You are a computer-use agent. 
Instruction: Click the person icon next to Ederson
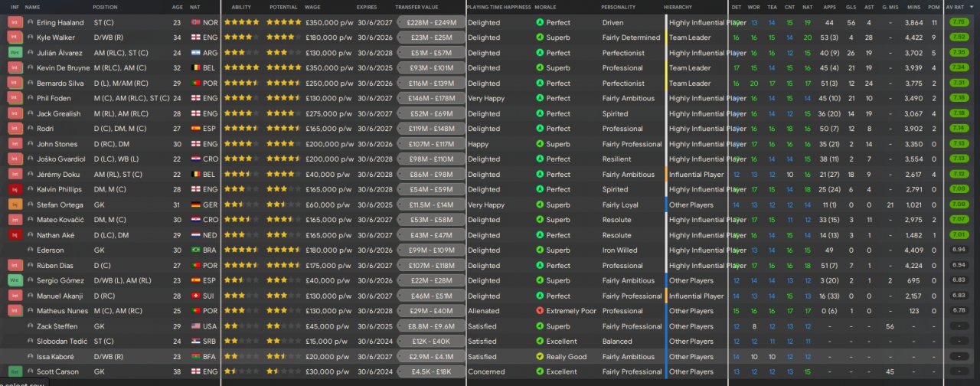coord(30,250)
